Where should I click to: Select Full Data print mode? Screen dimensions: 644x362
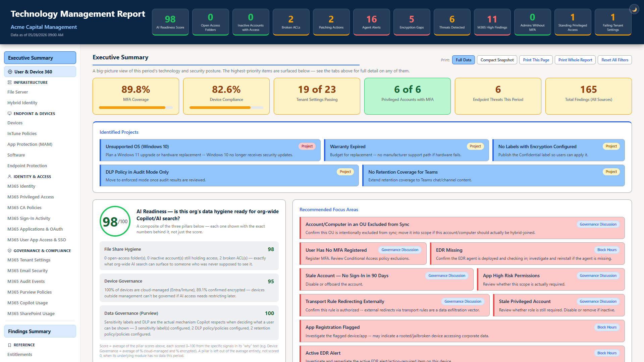pyautogui.click(x=463, y=60)
